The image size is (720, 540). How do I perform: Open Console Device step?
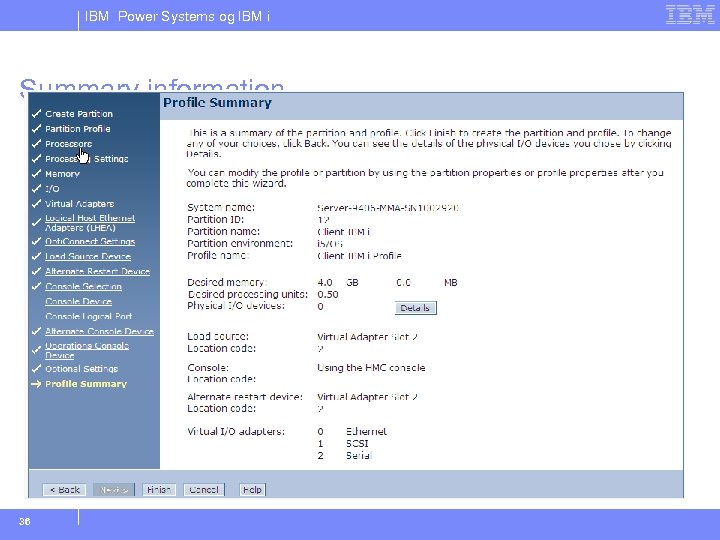(x=79, y=301)
